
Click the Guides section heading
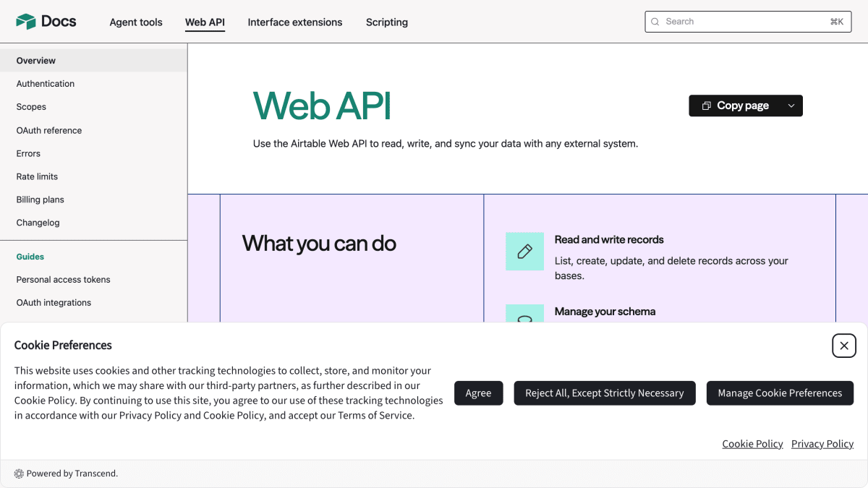coord(30,257)
